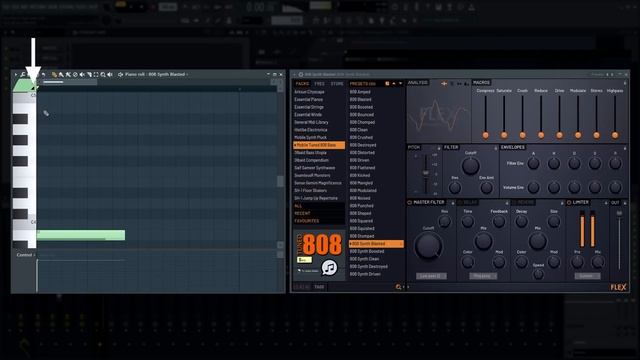Image resolution: width=640 pixels, height=360 pixels.
Task: Adjust the Pitch bend slider
Action: tap(425, 173)
